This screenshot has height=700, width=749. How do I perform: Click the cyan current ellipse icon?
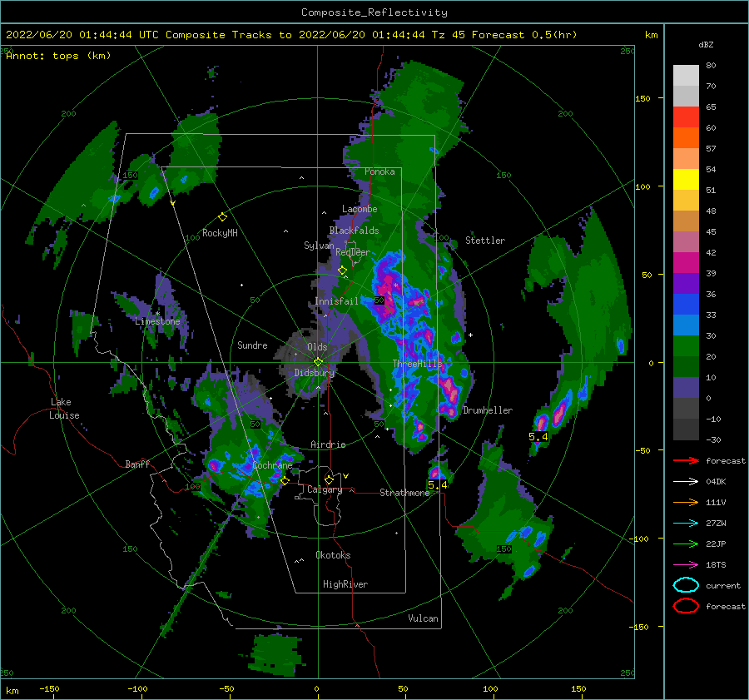[x=686, y=585]
